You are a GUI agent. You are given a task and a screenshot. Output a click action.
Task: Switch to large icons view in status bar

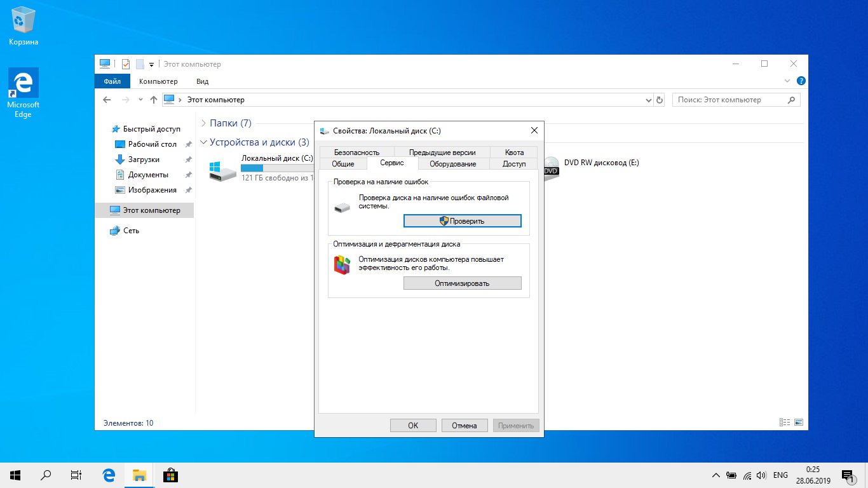pos(799,423)
